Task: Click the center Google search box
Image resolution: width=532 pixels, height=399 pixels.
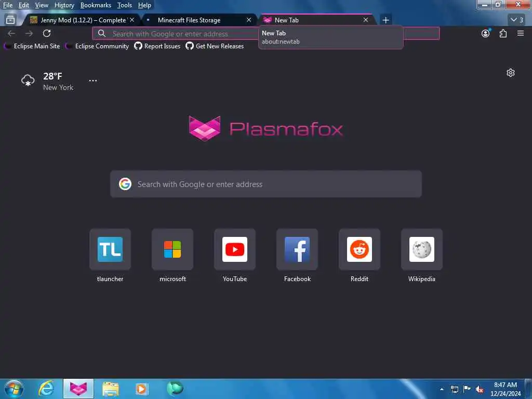Action: coord(266,184)
